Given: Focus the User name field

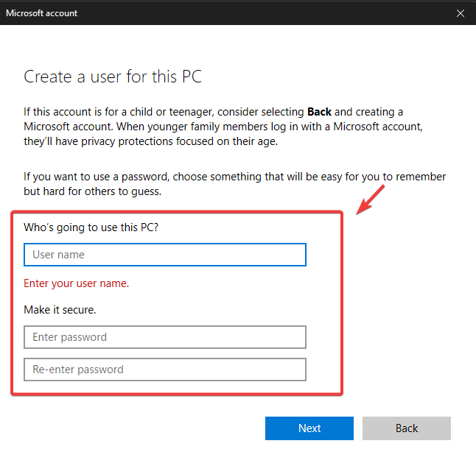Looking at the screenshot, I should click(165, 255).
